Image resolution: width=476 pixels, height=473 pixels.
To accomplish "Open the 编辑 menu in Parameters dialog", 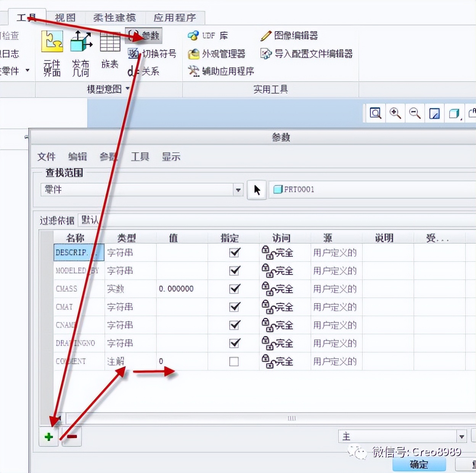I will (77, 157).
